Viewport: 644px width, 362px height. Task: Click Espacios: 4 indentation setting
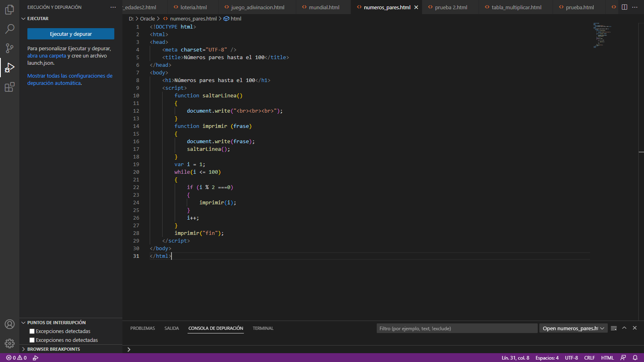click(547, 358)
